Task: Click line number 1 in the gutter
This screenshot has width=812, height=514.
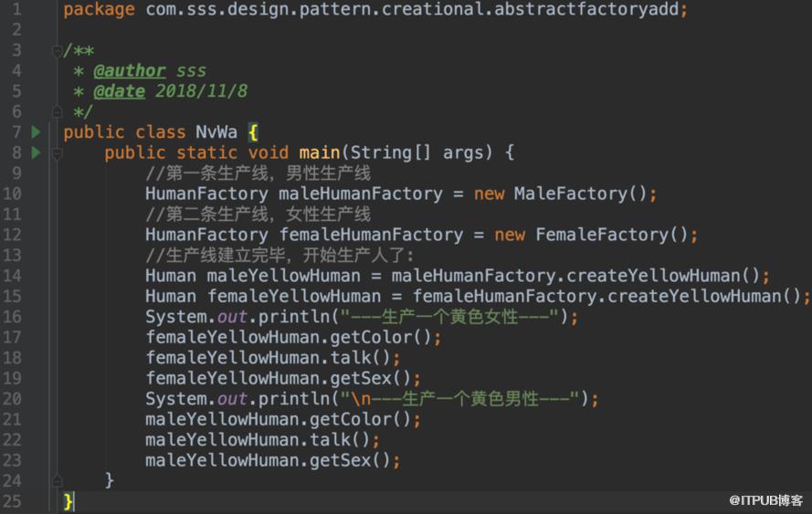Action: (16, 9)
